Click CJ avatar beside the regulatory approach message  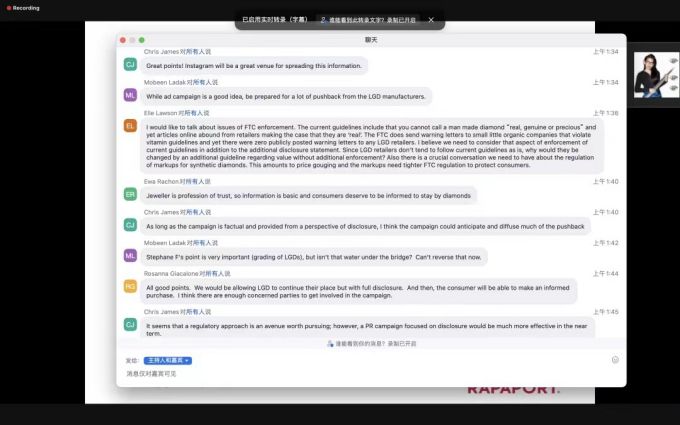pos(130,324)
